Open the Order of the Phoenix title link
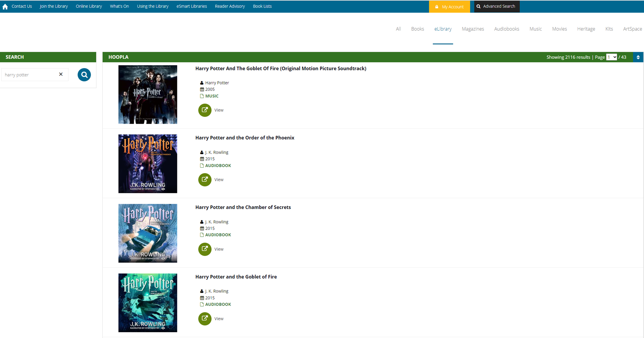Screen dimensions: 644x338 [x=245, y=138]
